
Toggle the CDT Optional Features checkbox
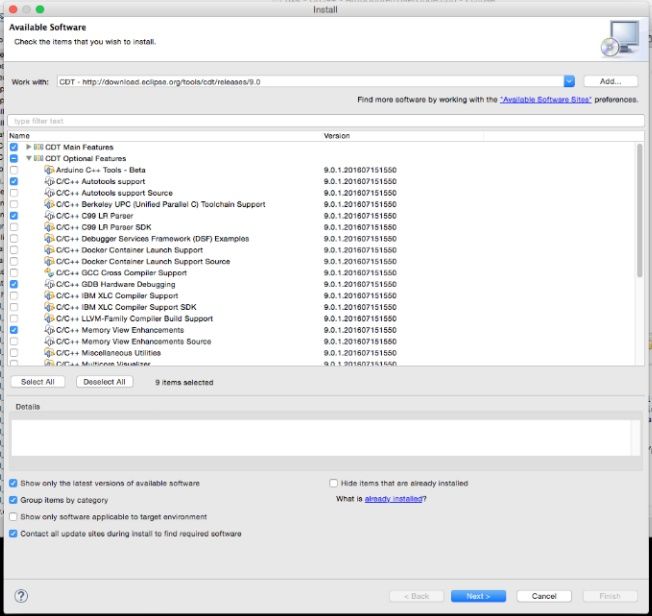[14, 158]
